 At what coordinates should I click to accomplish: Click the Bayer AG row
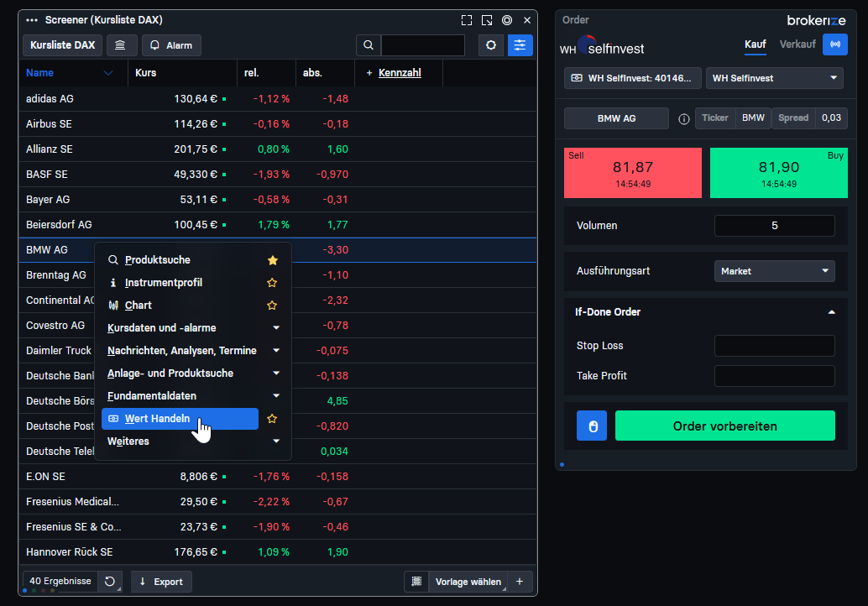[277, 200]
